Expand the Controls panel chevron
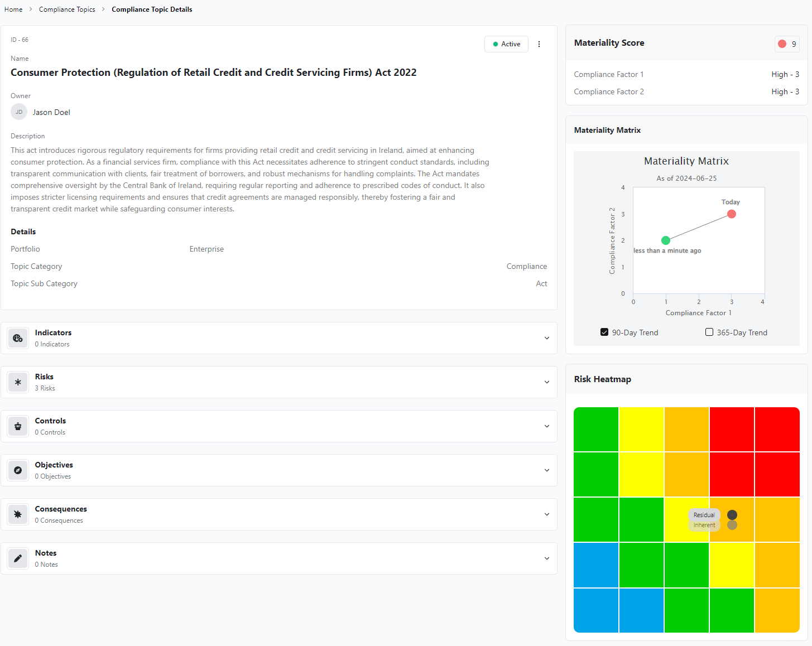 547,426
